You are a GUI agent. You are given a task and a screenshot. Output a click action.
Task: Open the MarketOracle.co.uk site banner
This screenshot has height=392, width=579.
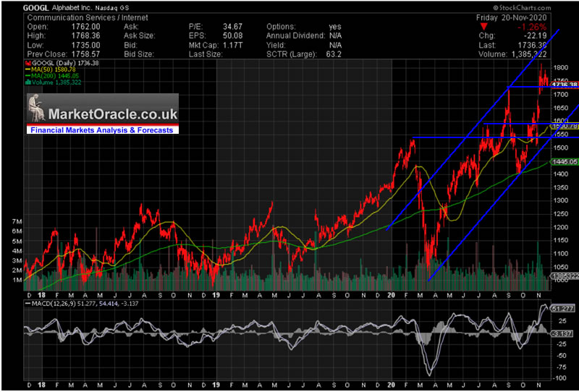click(112, 114)
